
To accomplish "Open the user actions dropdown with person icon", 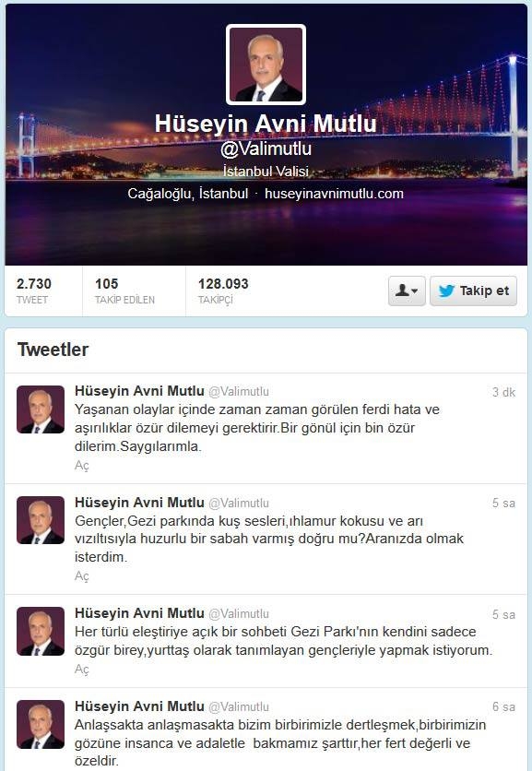I will pyautogui.click(x=407, y=291).
